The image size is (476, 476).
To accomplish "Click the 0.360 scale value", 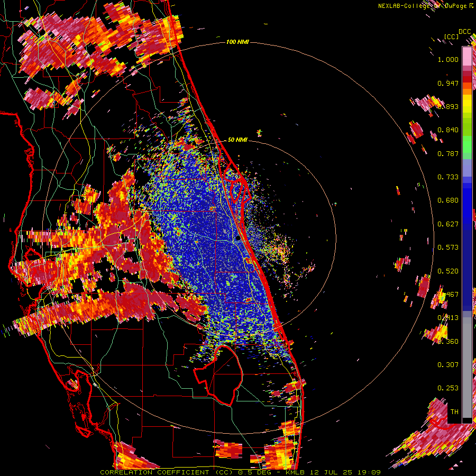I will (x=448, y=342).
